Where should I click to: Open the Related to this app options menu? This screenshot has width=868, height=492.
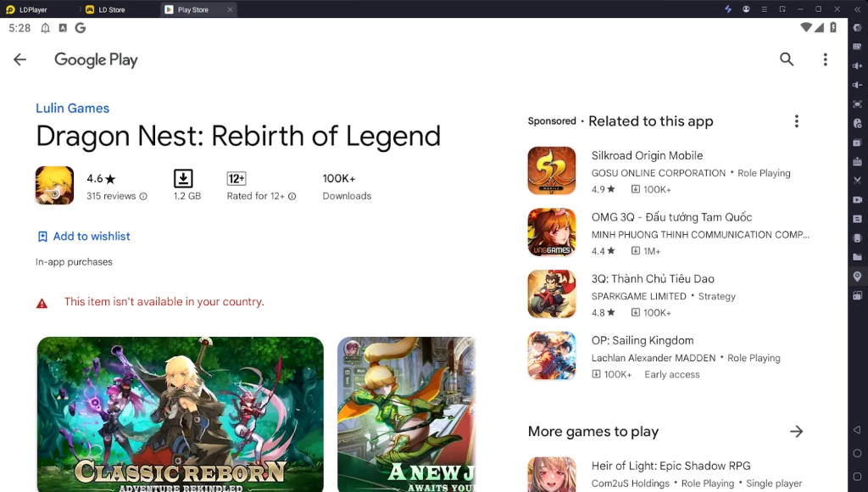[x=797, y=121]
